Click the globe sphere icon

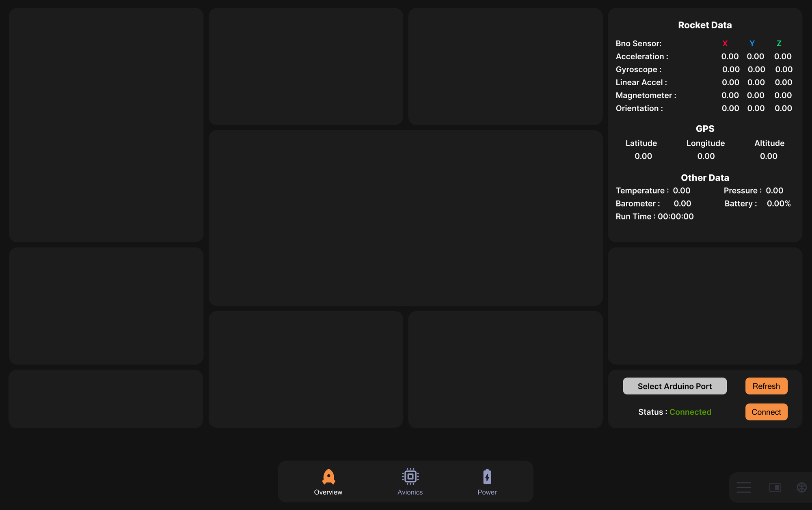click(x=802, y=487)
